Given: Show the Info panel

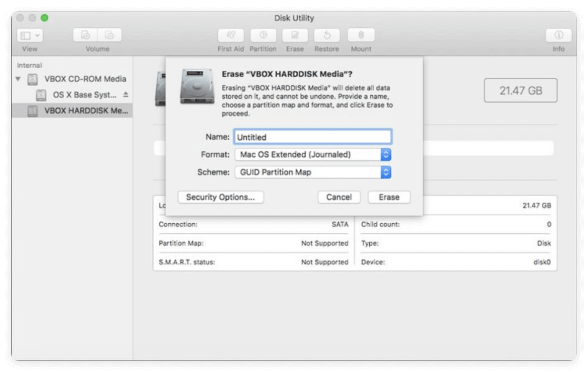Looking at the screenshot, I should [x=559, y=35].
